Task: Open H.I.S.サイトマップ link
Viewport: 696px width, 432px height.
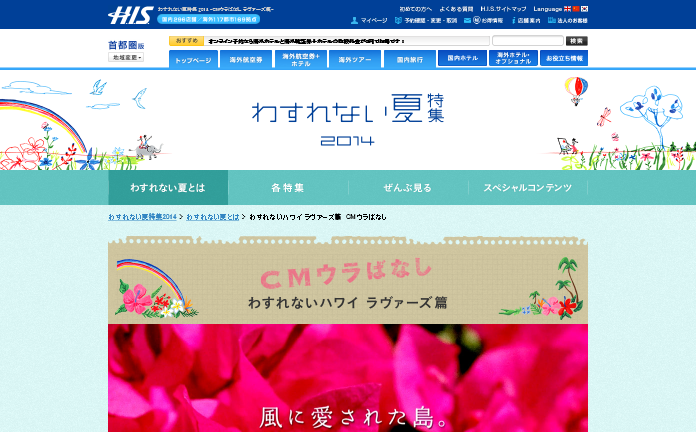Action: tap(503, 9)
